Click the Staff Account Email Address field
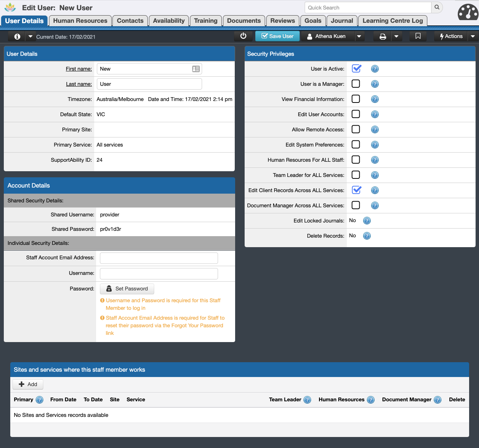This screenshot has height=448, width=479. point(159,258)
